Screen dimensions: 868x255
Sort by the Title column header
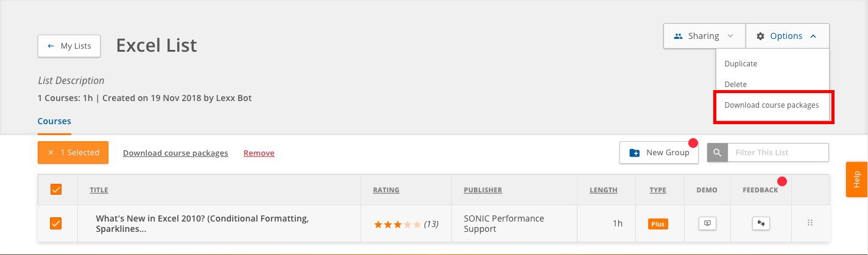point(99,190)
